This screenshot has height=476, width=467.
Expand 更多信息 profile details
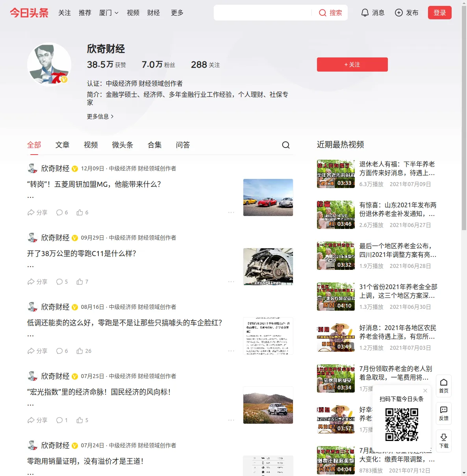tap(100, 116)
